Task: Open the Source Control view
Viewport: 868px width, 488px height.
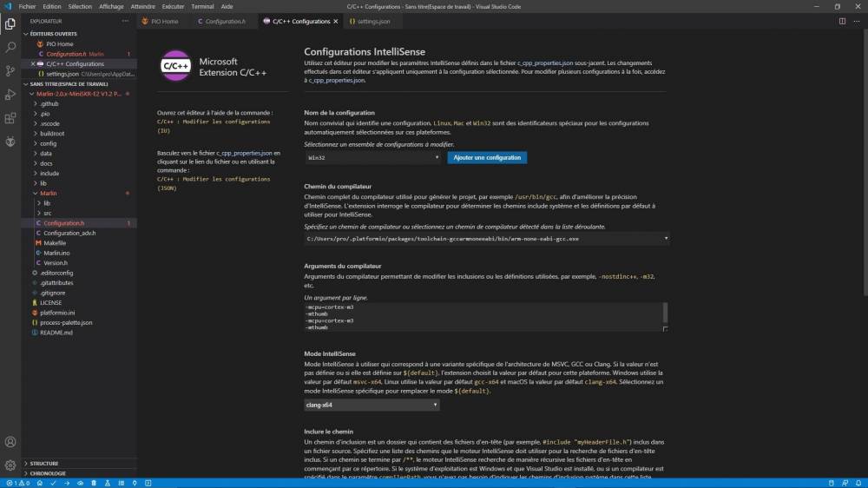Action: tap(10, 71)
